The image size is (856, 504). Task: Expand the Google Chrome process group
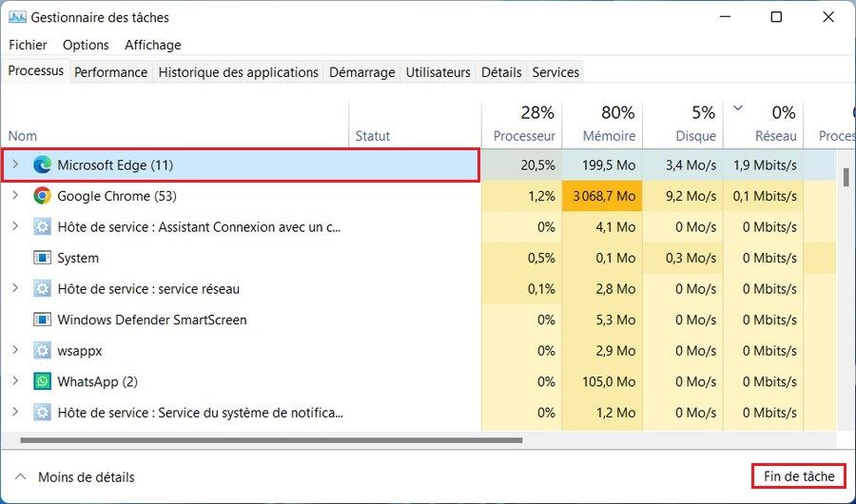[x=15, y=196]
